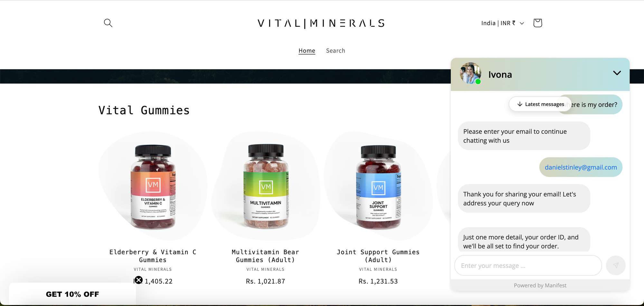
Task: Dismiss the 10% off popup close icon
Action: click(x=138, y=280)
